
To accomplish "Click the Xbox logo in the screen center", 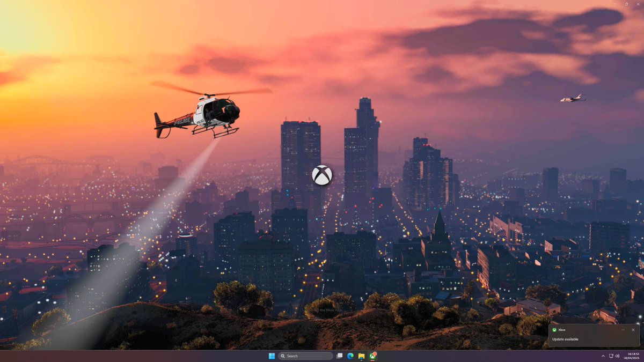I will [322, 175].
